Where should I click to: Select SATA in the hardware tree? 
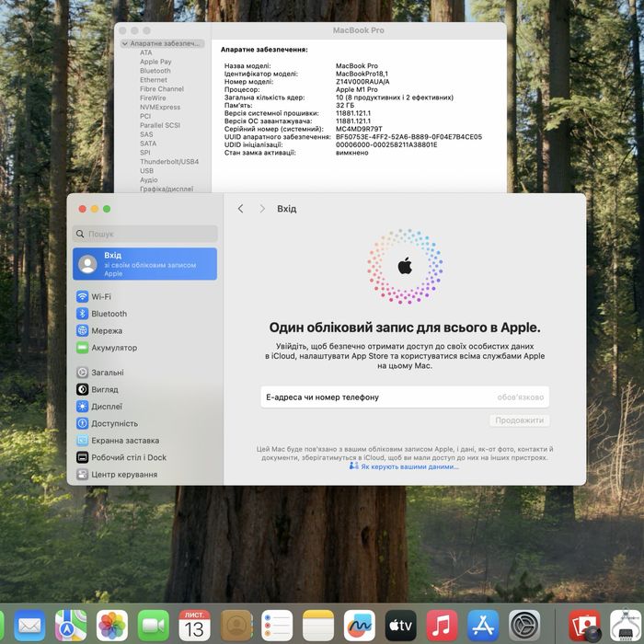point(148,144)
